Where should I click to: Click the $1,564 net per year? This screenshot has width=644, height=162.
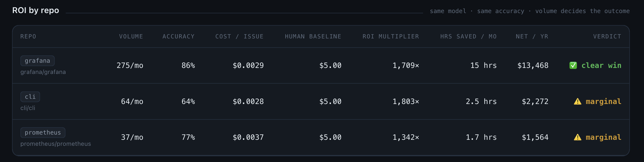[x=535, y=137]
